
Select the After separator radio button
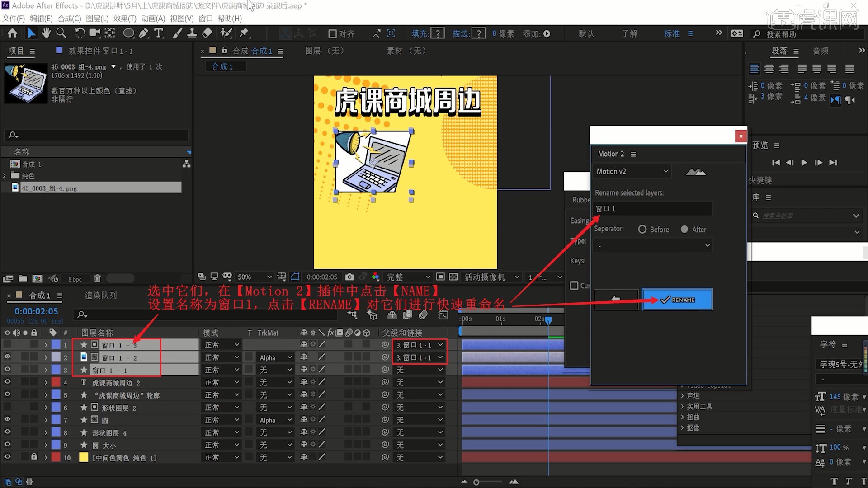click(x=684, y=230)
